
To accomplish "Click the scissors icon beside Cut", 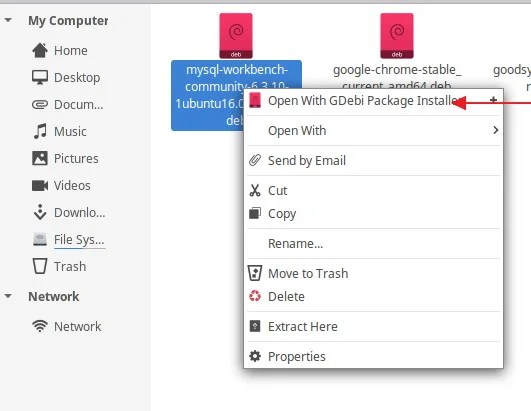I will coord(255,190).
